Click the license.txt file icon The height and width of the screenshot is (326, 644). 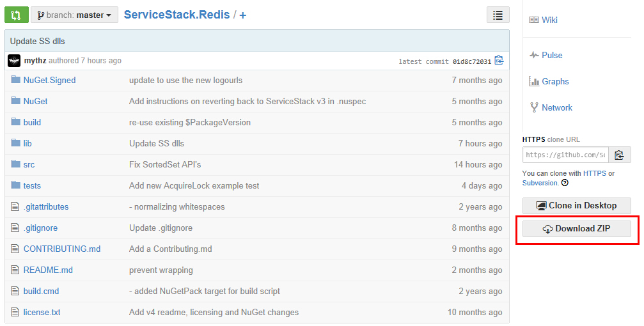(15, 312)
